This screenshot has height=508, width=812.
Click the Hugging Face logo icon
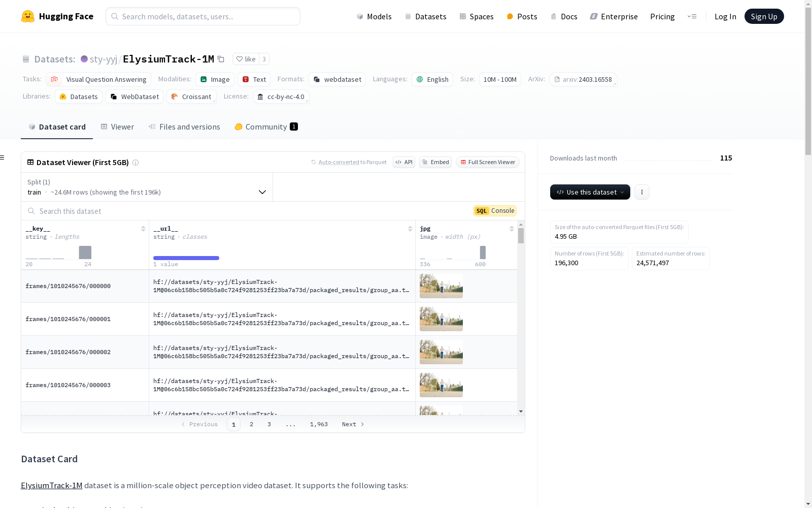click(28, 16)
